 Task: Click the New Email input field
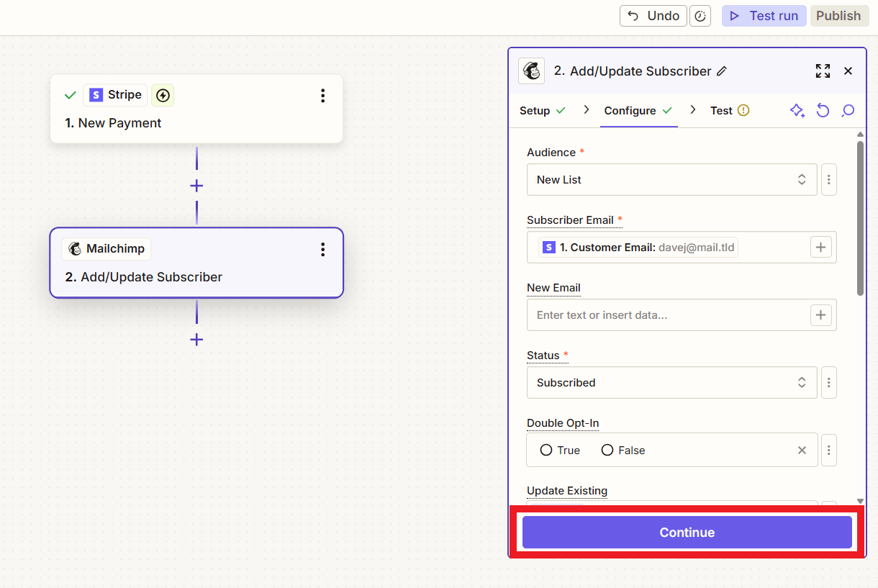[x=667, y=315]
